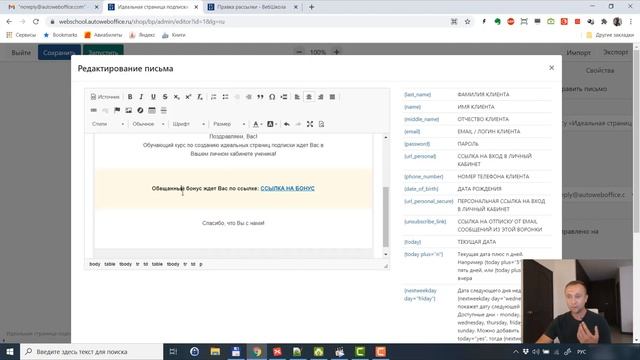Insert the {phone_number} placeholder
The height and width of the screenshot is (360, 640).
(x=424, y=176)
